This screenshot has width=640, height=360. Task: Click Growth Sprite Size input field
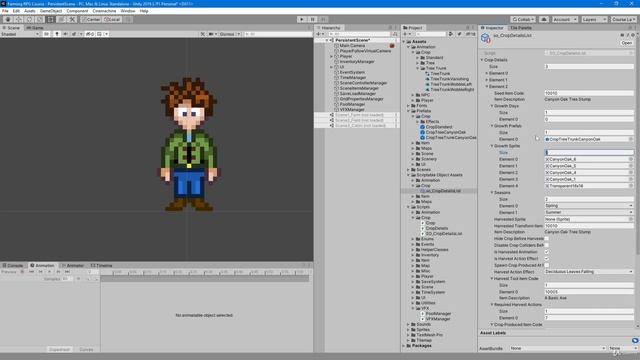tap(589, 152)
